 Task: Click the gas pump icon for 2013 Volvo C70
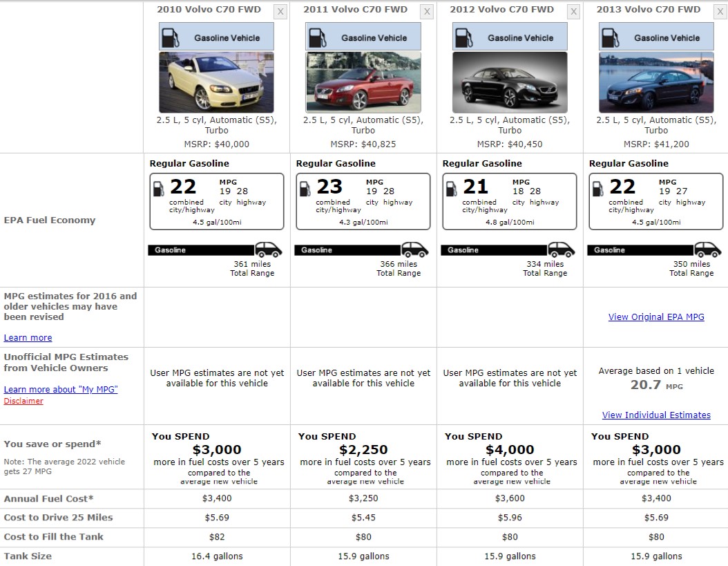(x=610, y=37)
